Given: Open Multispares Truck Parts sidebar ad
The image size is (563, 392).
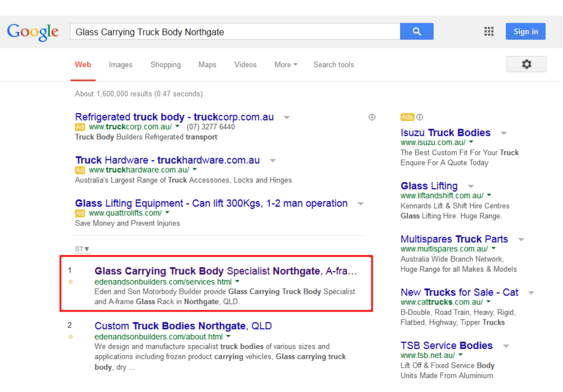Looking at the screenshot, I should tap(454, 239).
